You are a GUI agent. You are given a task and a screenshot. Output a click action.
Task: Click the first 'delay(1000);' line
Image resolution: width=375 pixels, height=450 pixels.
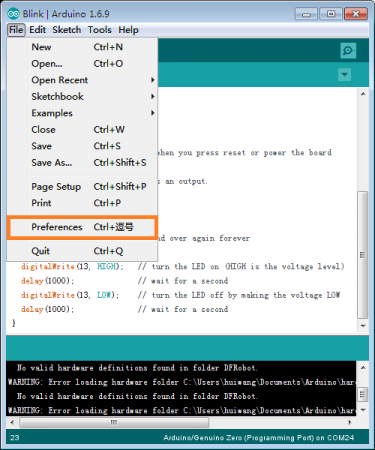pos(47,281)
